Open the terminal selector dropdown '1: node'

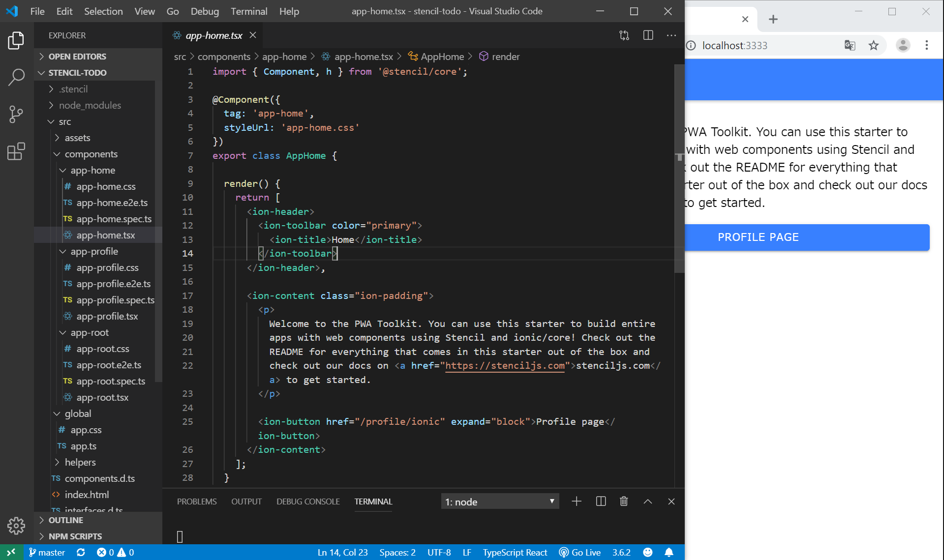pos(499,501)
